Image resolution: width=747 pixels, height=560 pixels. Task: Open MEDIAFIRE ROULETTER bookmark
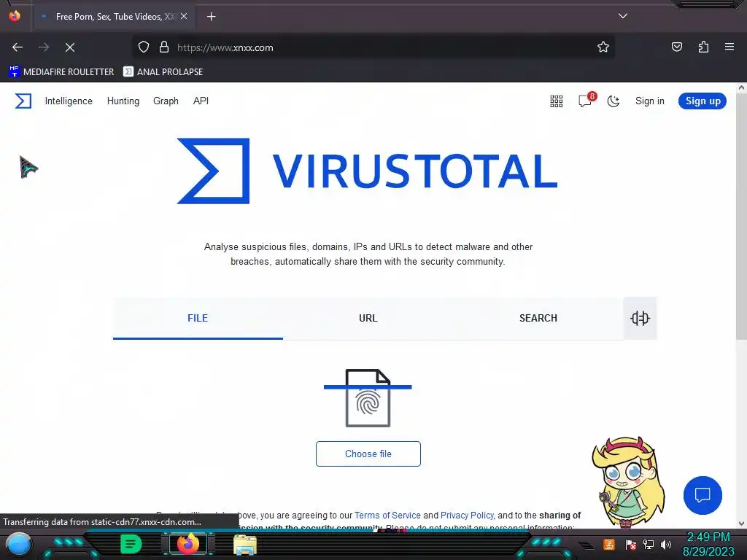pyautogui.click(x=61, y=72)
